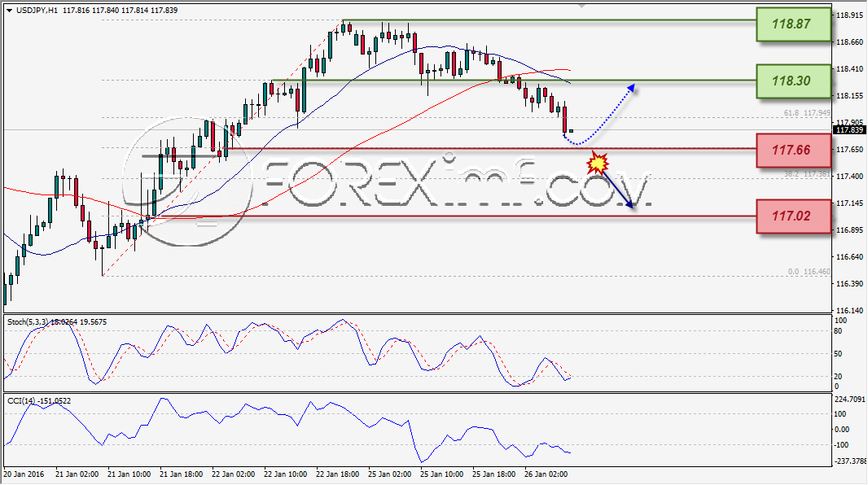868x485 pixels.
Task: Click the 22 Jan 10:00 time label
Action: tap(285, 474)
